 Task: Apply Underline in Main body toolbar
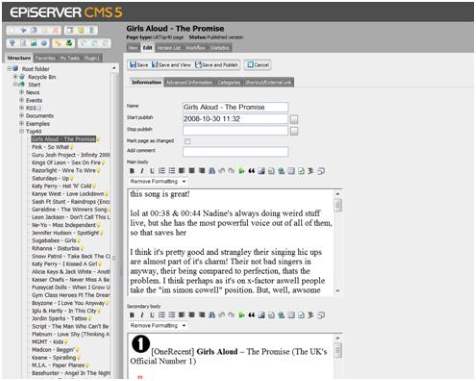[152, 171]
